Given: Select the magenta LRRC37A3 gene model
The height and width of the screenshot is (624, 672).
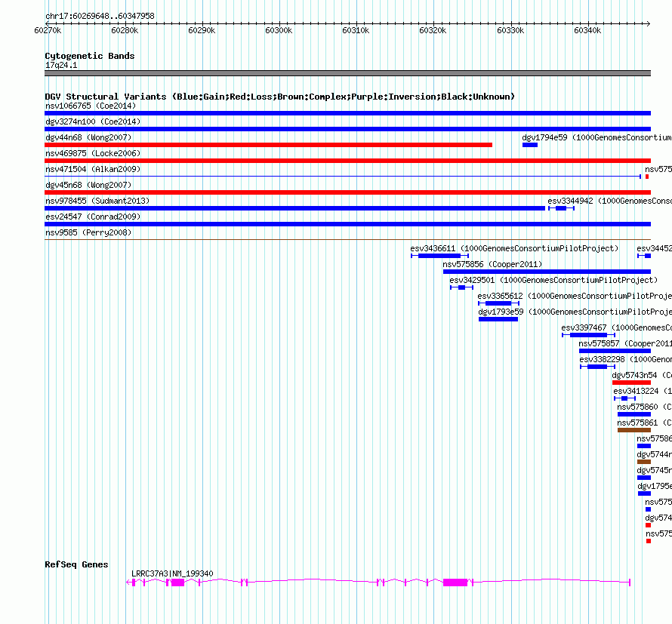Looking at the screenshot, I should pyautogui.click(x=378, y=583).
